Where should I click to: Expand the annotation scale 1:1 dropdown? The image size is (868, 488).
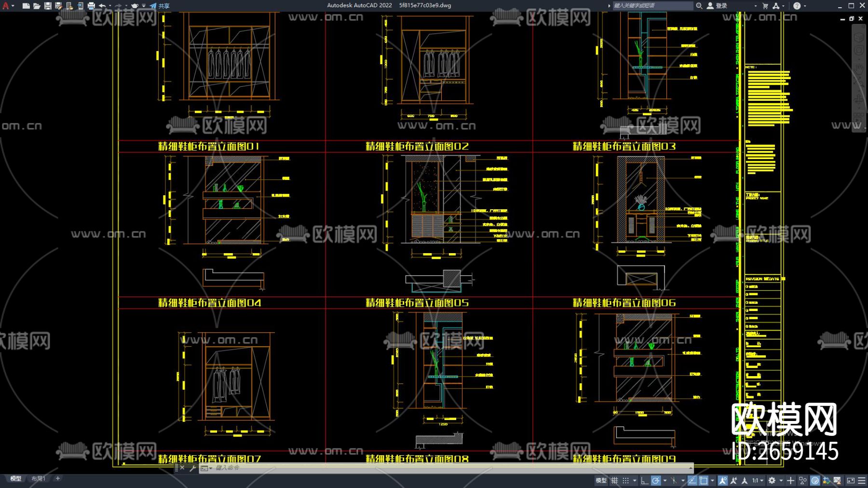[758, 480]
